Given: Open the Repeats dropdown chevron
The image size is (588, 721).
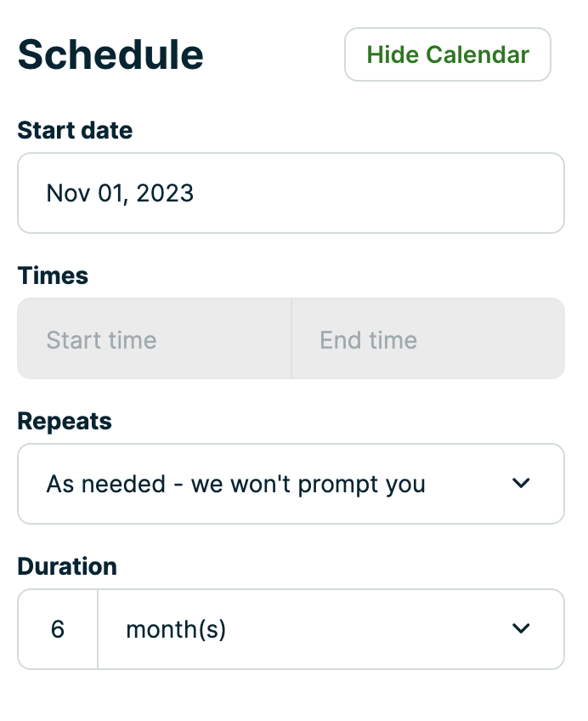Looking at the screenshot, I should [x=521, y=483].
